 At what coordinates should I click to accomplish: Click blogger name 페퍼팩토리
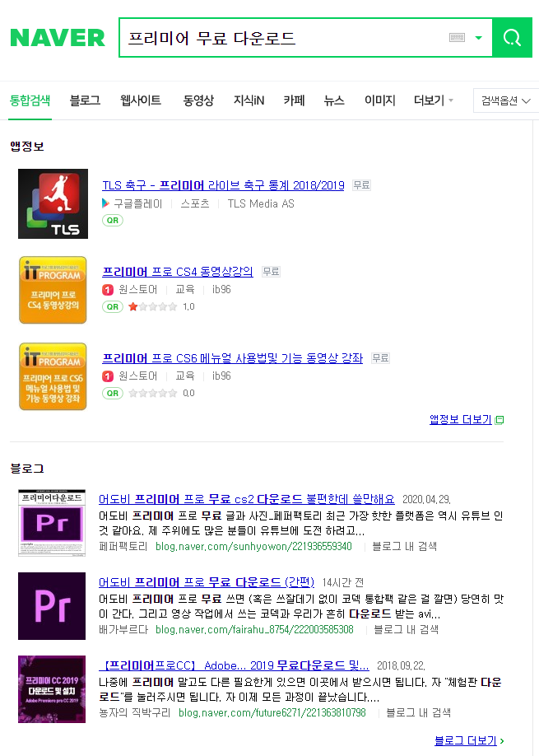click(123, 546)
